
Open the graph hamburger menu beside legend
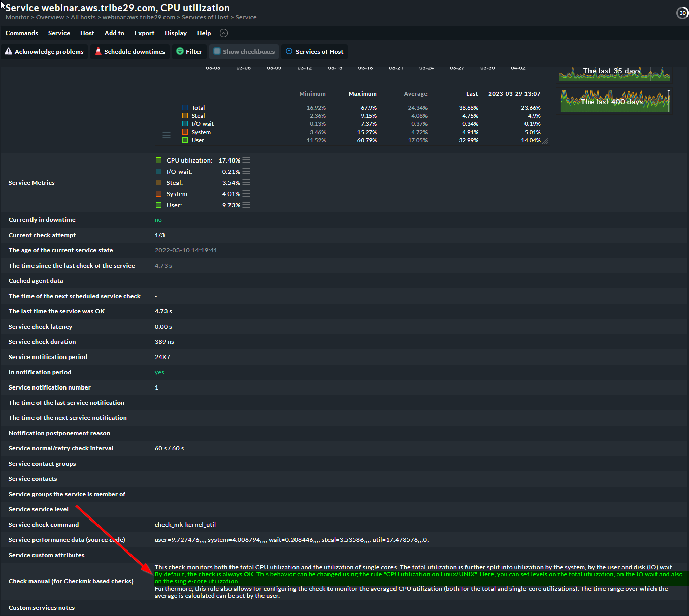pos(166,135)
